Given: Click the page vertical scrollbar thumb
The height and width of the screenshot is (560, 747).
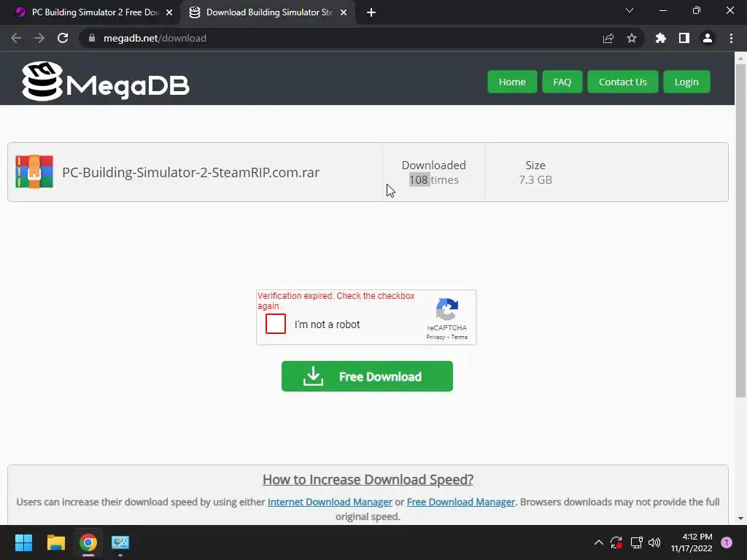Looking at the screenshot, I should click(x=740, y=231).
